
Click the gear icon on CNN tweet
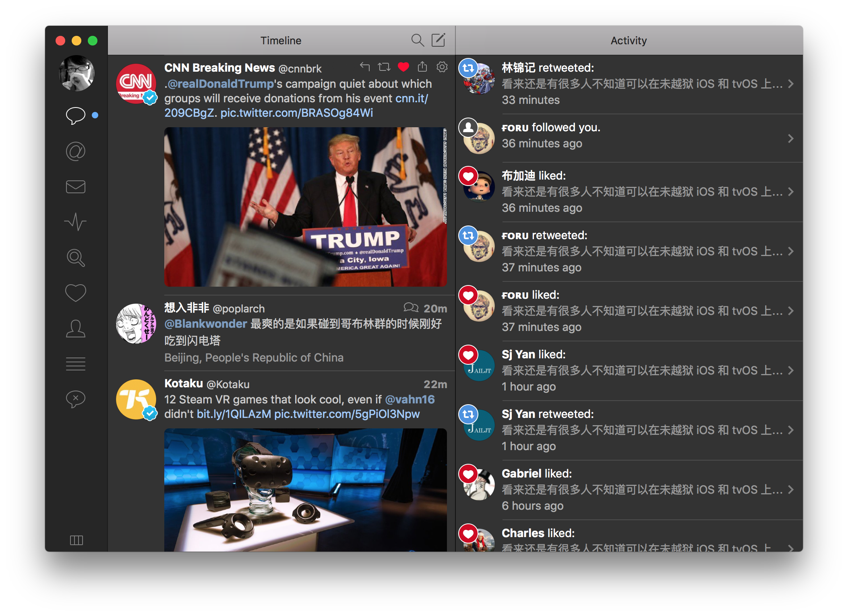(442, 67)
